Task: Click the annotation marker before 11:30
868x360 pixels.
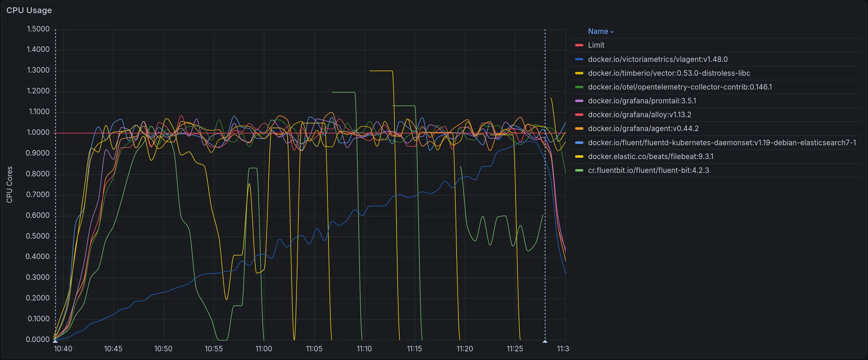Action: click(x=545, y=341)
